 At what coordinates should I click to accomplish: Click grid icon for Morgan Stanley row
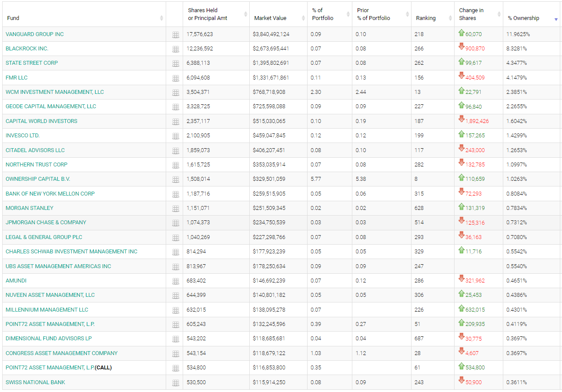click(176, 209)
